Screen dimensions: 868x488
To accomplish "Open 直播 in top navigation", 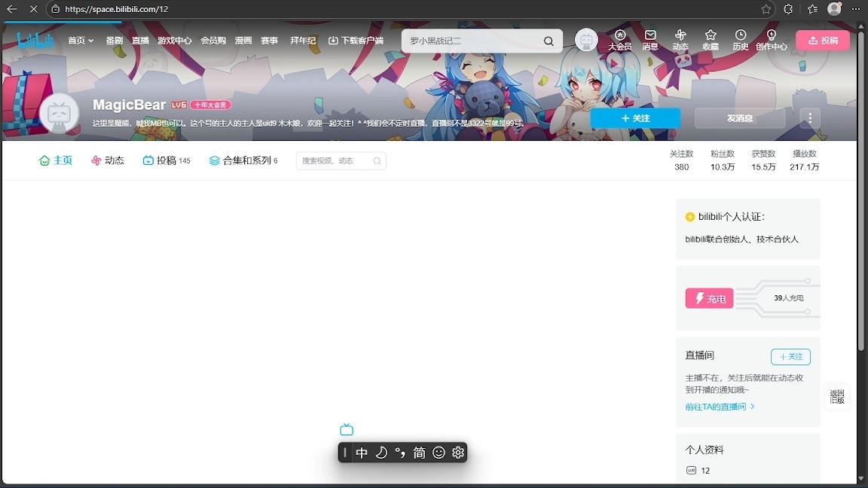I will [x=140, y=41].
